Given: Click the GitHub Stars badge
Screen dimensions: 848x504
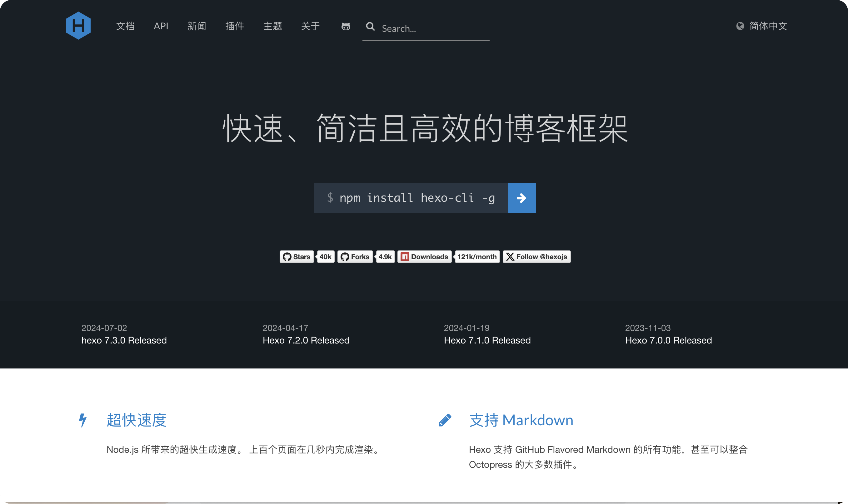Looking at the screenshot, I should [x=297, y=257].
